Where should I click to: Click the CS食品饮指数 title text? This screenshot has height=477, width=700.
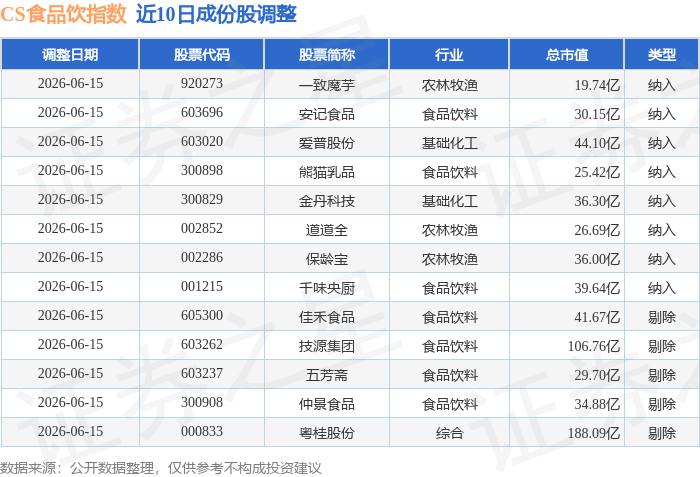click(63, 14)
